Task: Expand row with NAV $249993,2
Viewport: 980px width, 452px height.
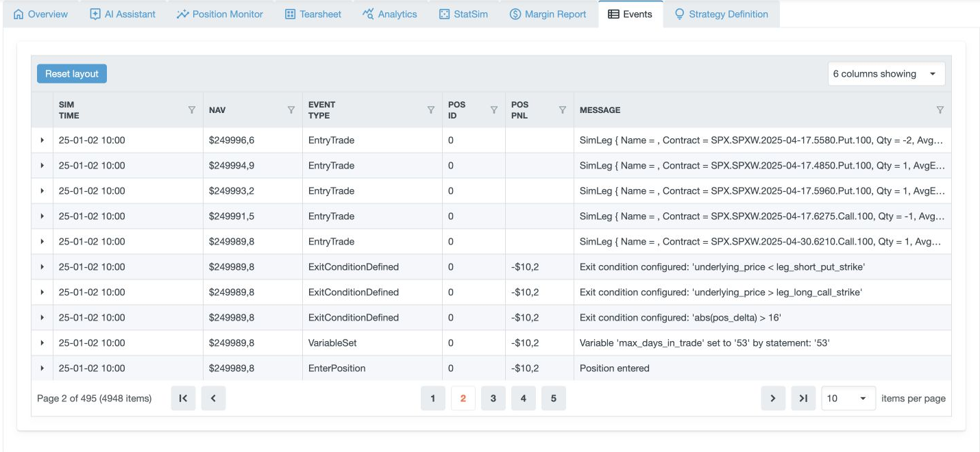Action: pyautogui.click(x=42, y=191)
